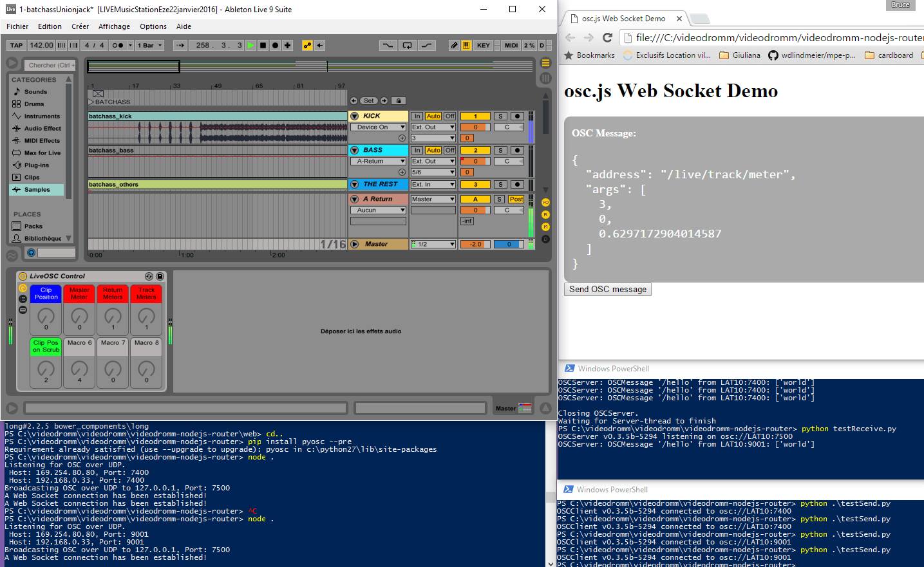924x567 pixels.
Task: Toggle the metronome in Ableton's control bar
Action: point(118,45)
